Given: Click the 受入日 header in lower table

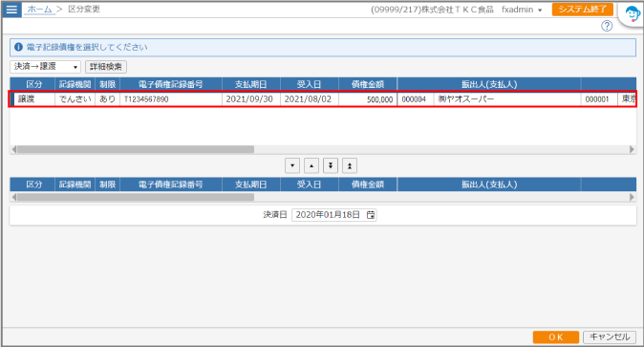Looking at the screenshot, I should click(x=310, y=184).
